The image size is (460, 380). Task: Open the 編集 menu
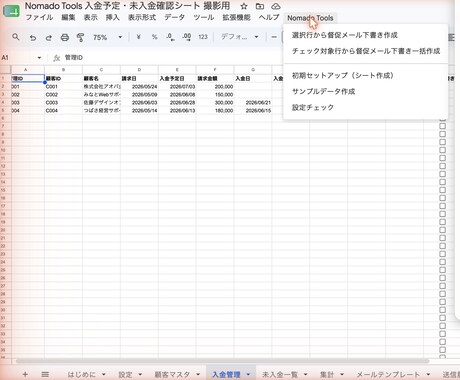tap(68, 18)
